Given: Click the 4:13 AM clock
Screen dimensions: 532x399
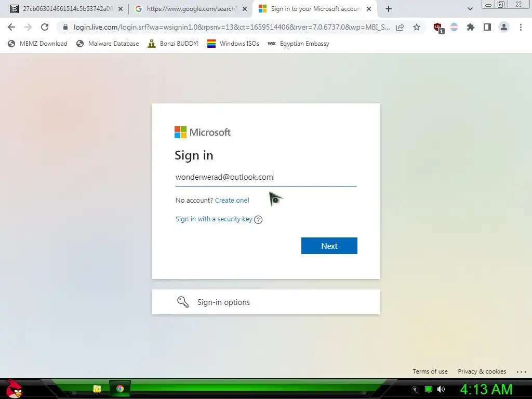Looking at the screenshot, I should 486,389.
